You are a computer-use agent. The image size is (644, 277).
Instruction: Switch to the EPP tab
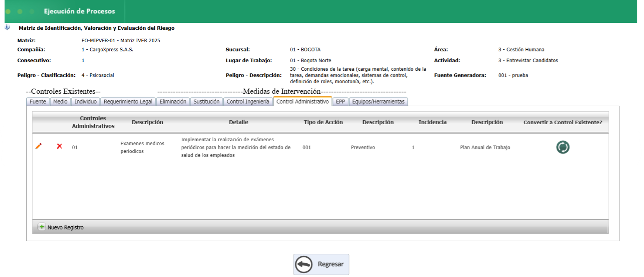click(x=341, y=101)
